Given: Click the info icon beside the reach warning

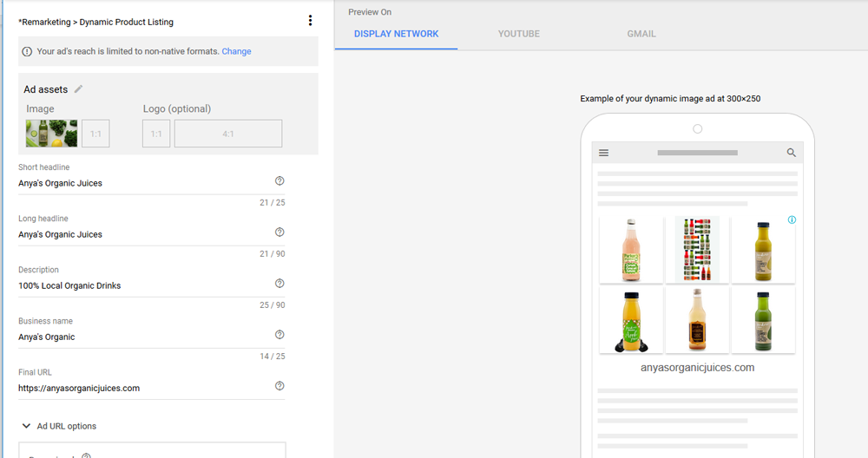Looking at the screenshot, I should [x=27, y=51].
